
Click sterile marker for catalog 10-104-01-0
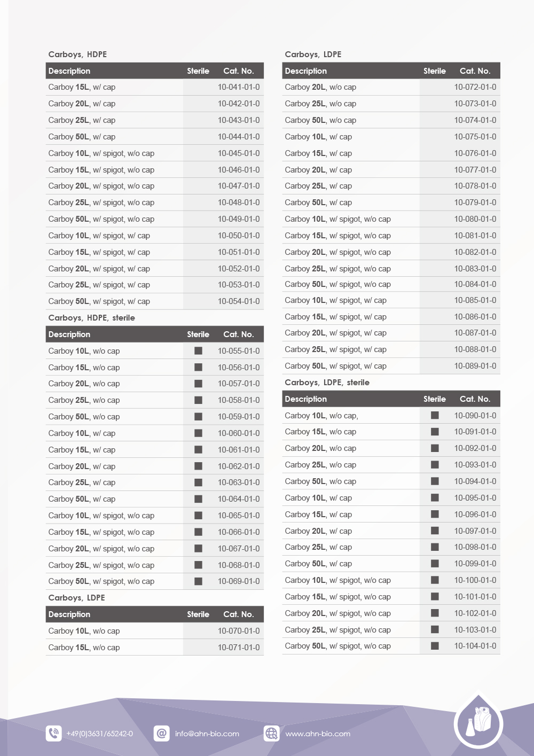point(435,645)
